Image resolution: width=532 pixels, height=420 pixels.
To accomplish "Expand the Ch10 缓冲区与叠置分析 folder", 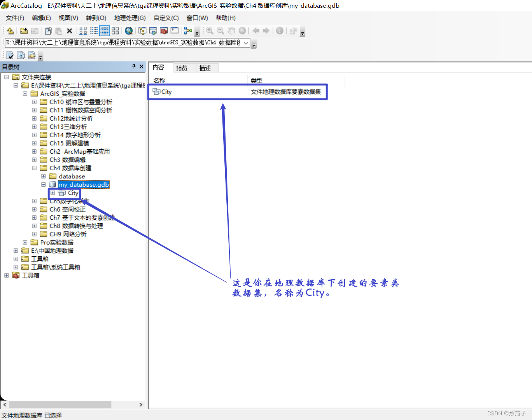I will (x=34, y=102).
